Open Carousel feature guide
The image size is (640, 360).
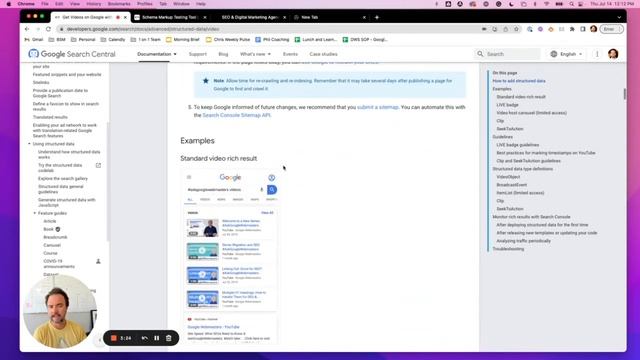pyautogui.click(x=52, y=245)
